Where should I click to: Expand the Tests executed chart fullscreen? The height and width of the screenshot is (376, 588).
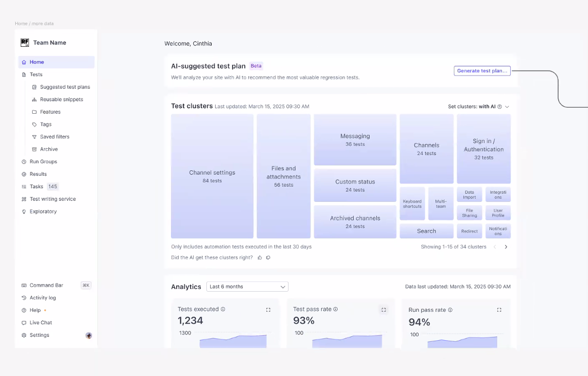click(x=268, y=310)
